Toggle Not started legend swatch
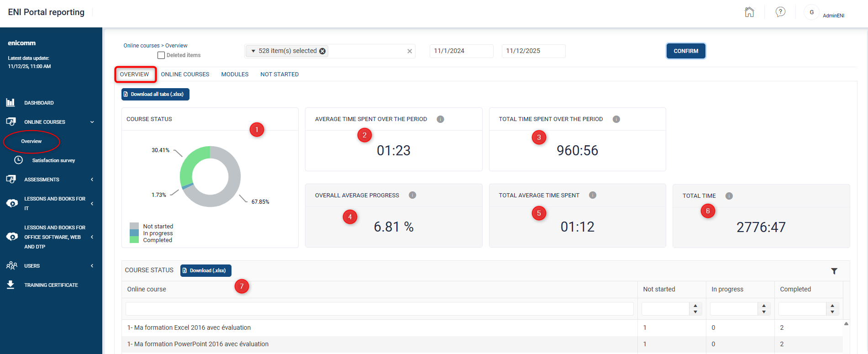 [134, 226]
